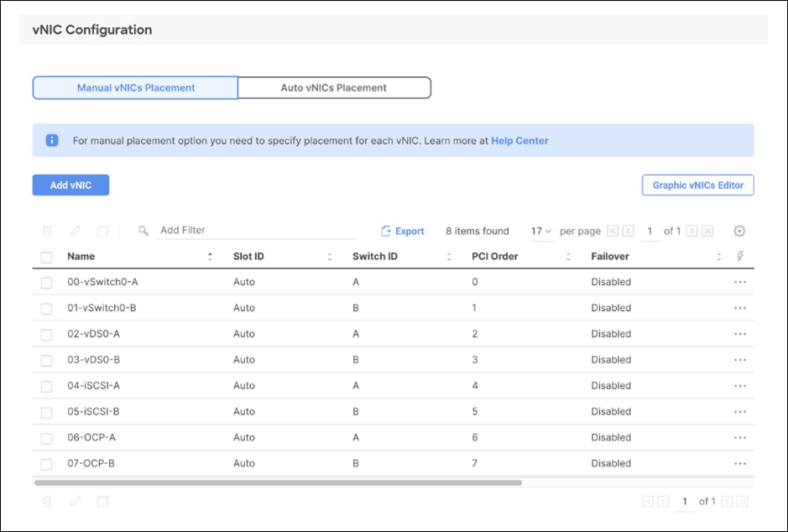Select the 02-vDS0-A row checkbox

[x=46, y=335]
